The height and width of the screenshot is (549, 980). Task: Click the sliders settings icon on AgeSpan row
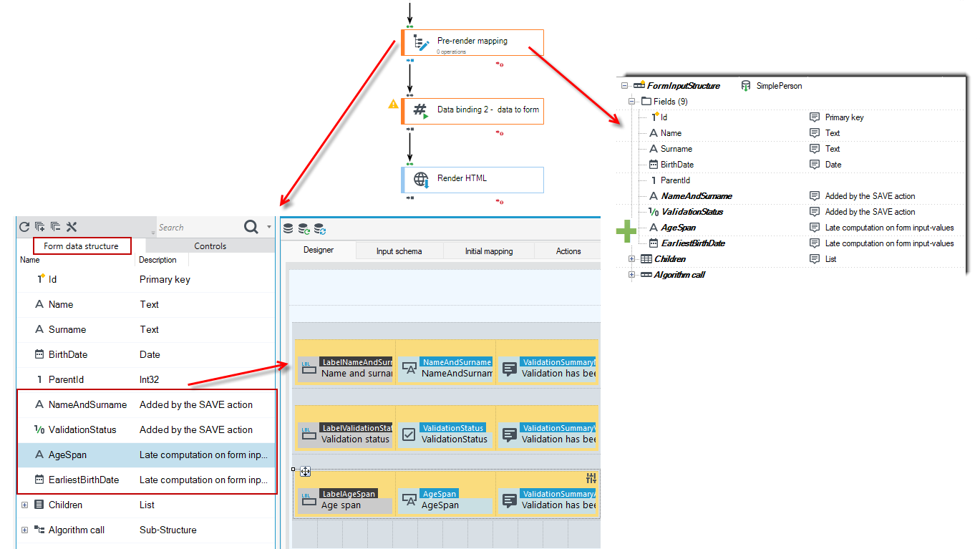(x=591, y=478)
